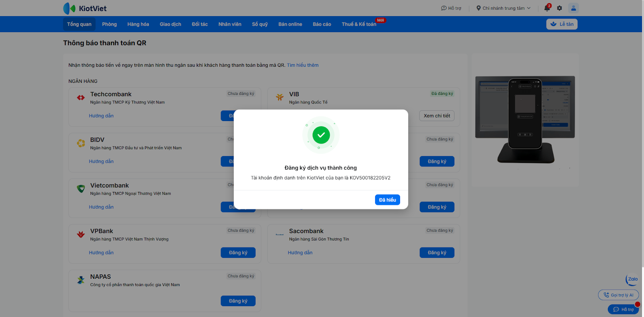Open the Hỗ trợ chat widget button
Viewport: 644px width, 317px height.
[x=623, y=309]
